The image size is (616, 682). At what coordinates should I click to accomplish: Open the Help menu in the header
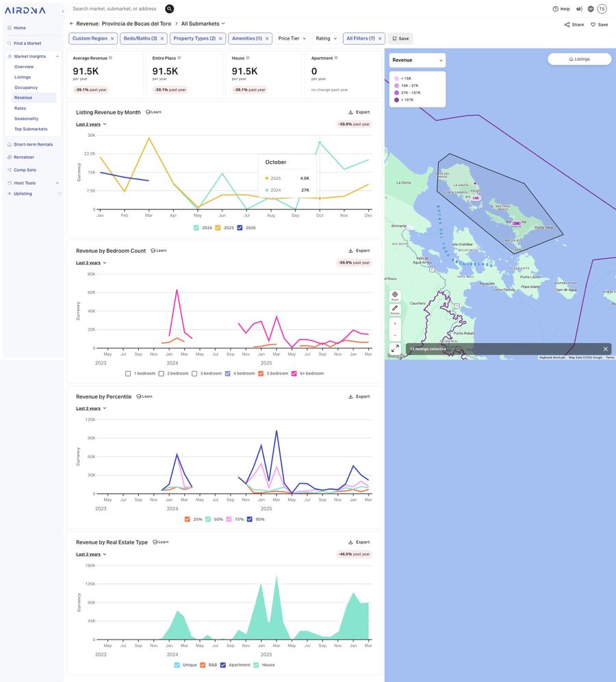coord(561,9)
